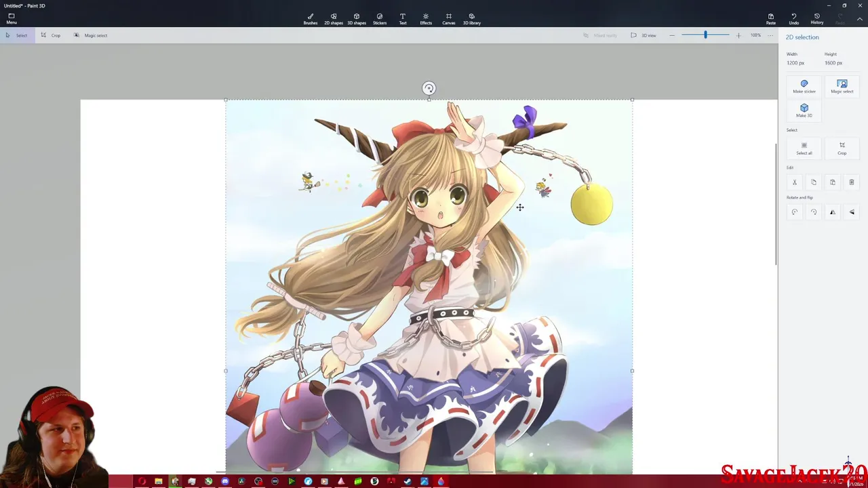Viewport: 868px width, 488px height.
Task: Zoom in with the plus button
Action: pyautogui.click(x=738, y=35)
